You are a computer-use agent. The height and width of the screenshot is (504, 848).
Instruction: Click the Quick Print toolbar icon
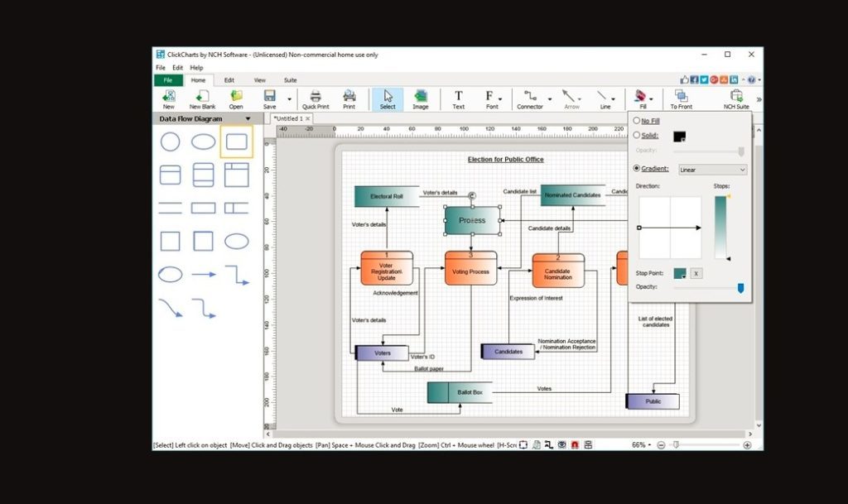(316, 99)
